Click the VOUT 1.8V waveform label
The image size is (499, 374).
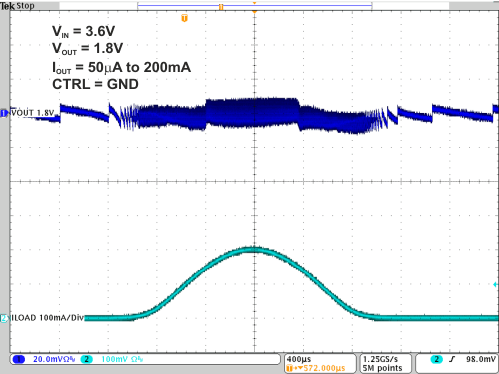point(32,113)
